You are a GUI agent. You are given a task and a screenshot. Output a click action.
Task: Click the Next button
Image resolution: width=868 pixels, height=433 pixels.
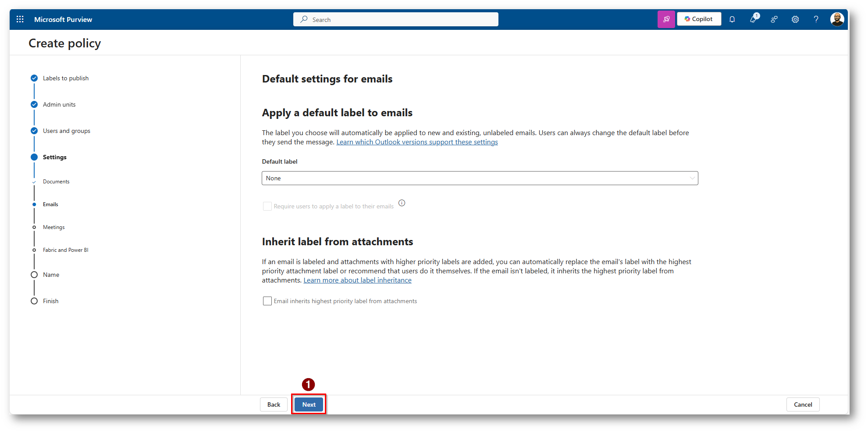click(x=309, y=404)
